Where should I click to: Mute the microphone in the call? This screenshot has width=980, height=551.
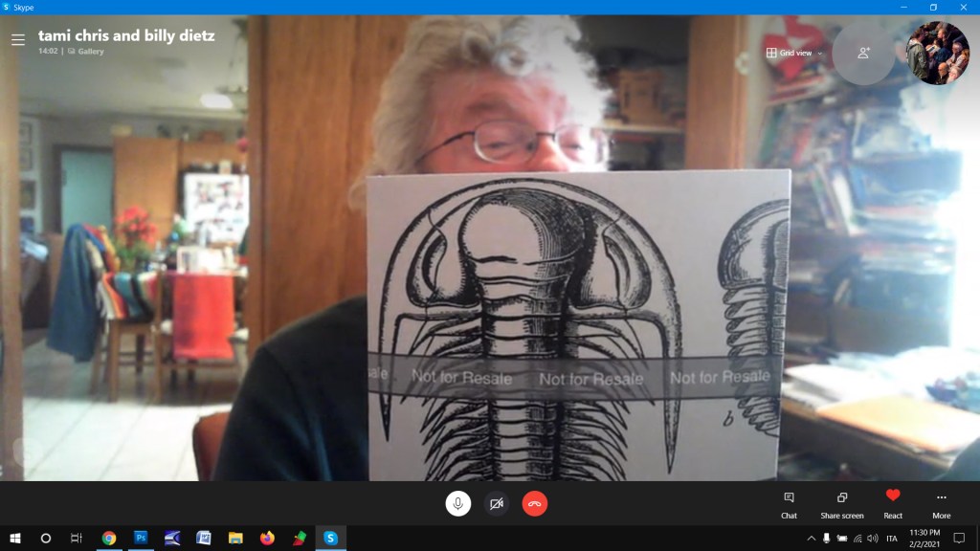[x=458, y=503]
